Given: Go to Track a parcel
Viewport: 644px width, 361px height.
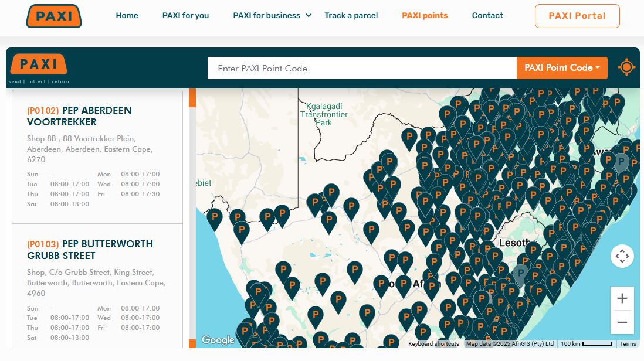Looking at the screenshot, I should 351,16.
